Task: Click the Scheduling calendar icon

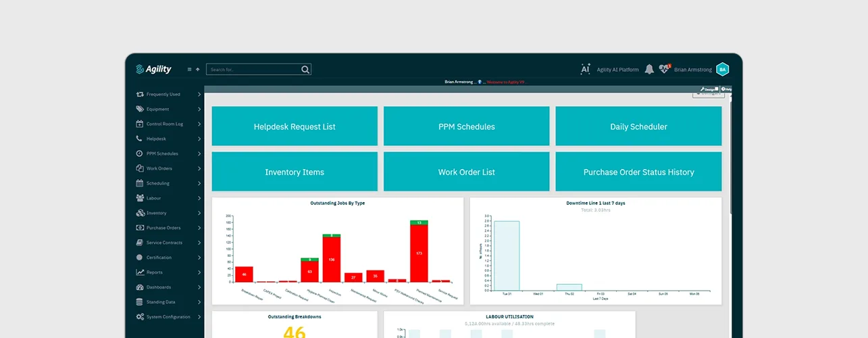Action: (140, 183)
